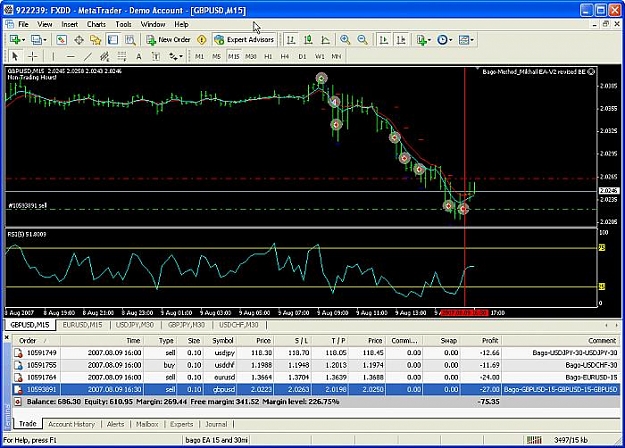Open the Strategy Tester icon
Viewport: 625px width, 448px height.
click(x=130, y=40)
